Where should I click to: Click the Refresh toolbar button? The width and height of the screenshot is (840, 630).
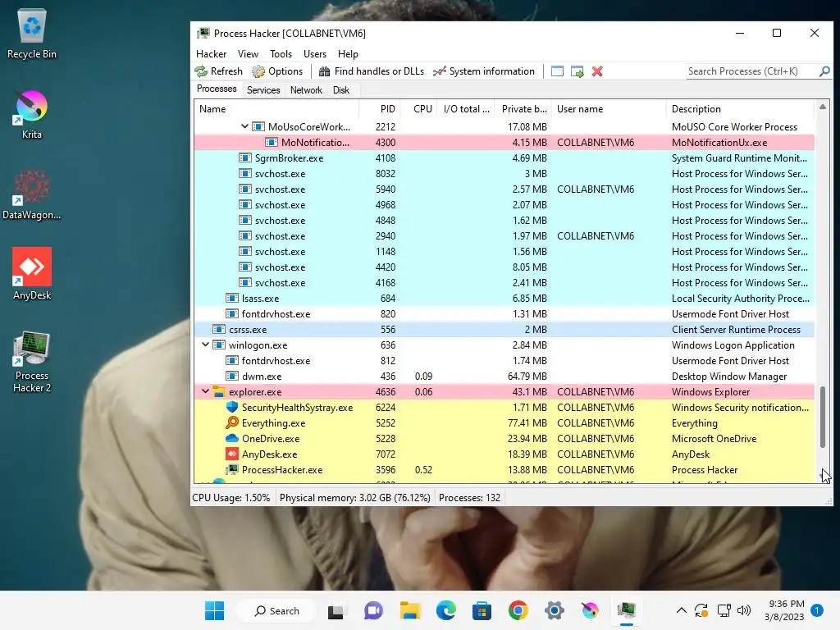(218, 71)
